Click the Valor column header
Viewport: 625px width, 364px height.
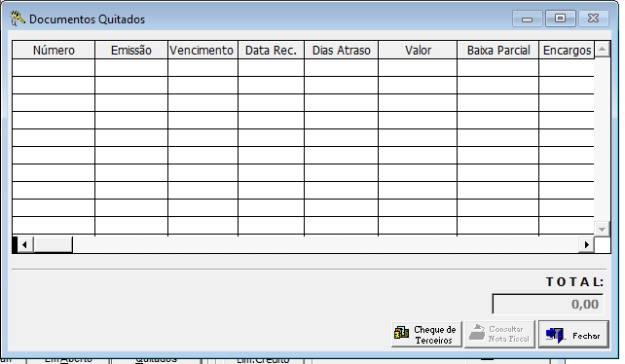[418, 50]
